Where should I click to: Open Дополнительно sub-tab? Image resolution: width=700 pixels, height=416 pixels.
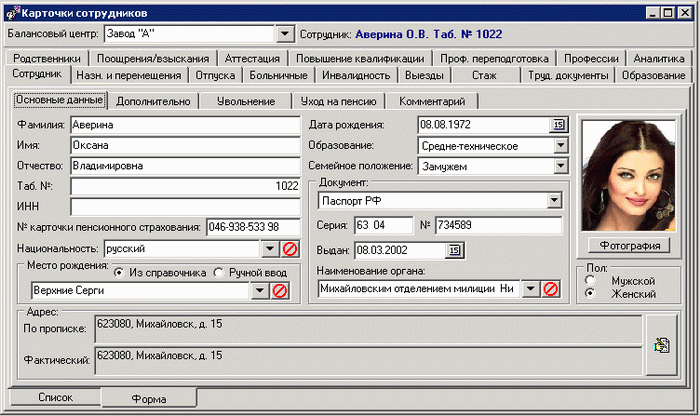click(x=153, y=101)
